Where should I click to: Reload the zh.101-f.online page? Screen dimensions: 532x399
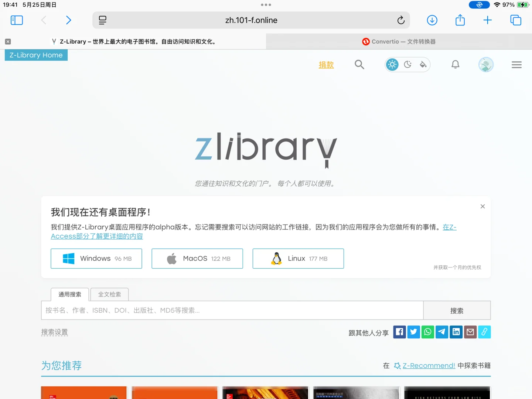point(401,20)
